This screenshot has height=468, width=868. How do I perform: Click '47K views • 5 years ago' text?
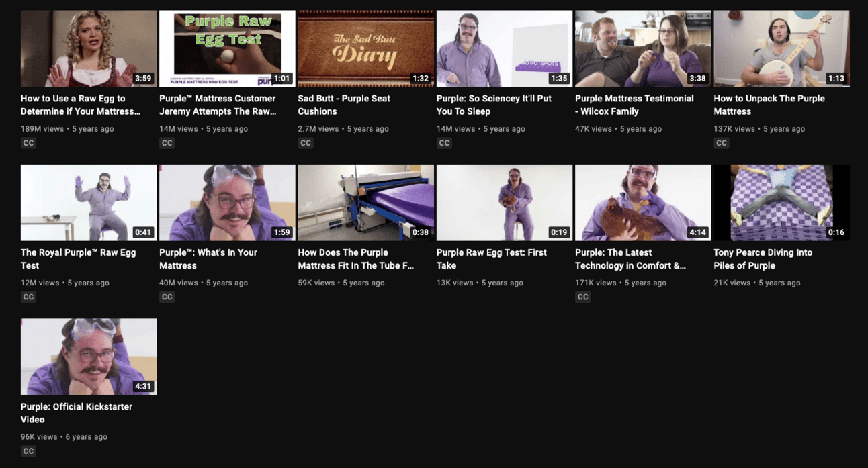[618, 128]
